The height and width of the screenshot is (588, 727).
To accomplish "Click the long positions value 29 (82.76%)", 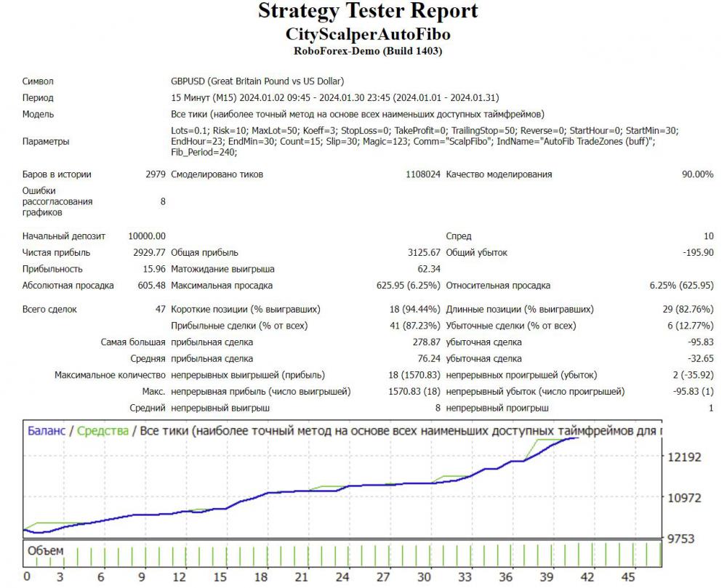I will 688,310.
